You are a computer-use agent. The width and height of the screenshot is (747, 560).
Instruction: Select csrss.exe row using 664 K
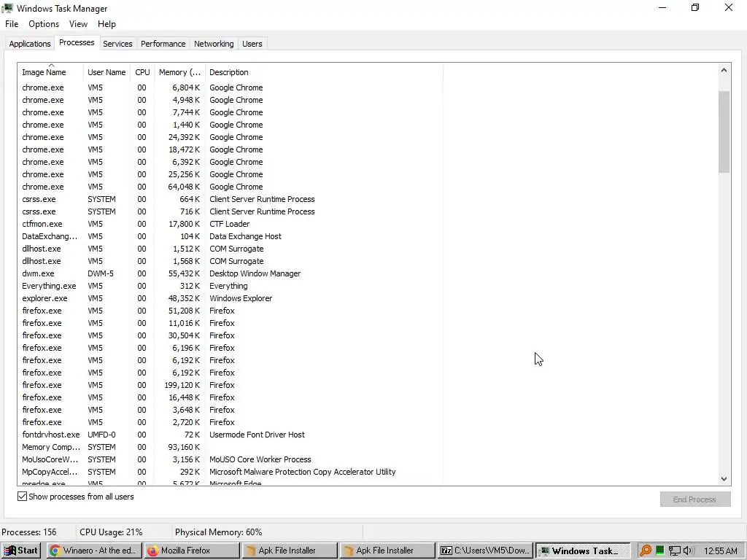231,199
